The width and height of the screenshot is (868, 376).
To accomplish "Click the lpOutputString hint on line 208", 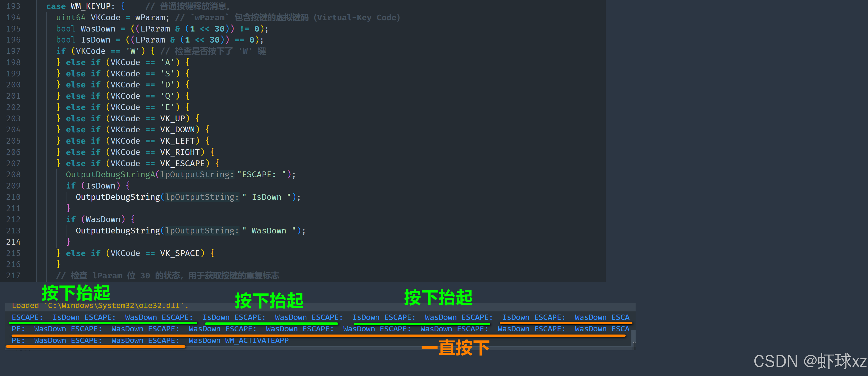I will point(197,174).
